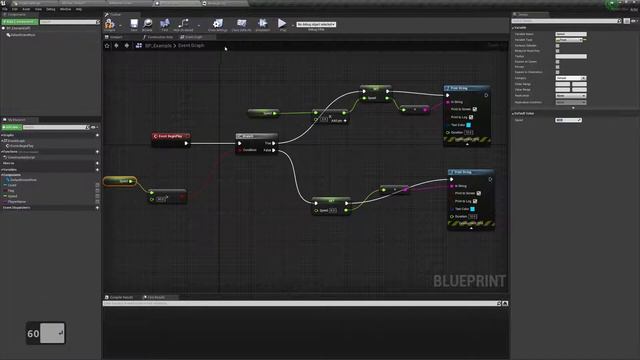
Task: Collapse the EventGraph tree item
Action: [2, 141]
